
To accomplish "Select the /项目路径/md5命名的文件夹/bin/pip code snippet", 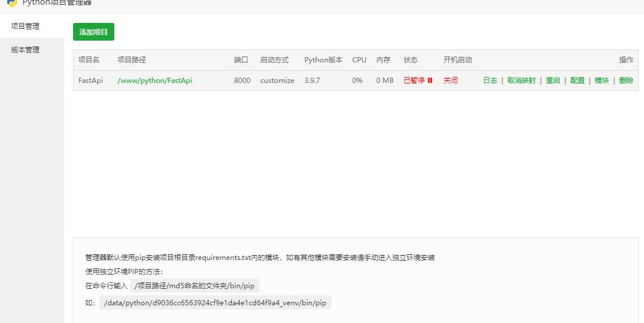I will [x=194, y=286].
